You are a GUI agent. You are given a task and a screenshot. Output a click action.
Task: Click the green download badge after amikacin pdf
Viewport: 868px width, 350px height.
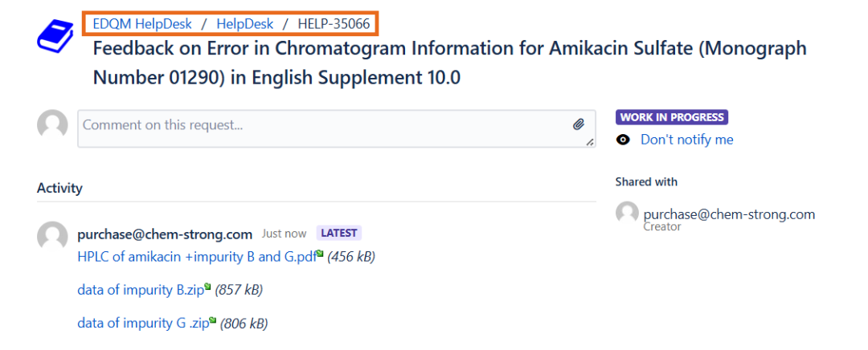[x=319, y=253]
